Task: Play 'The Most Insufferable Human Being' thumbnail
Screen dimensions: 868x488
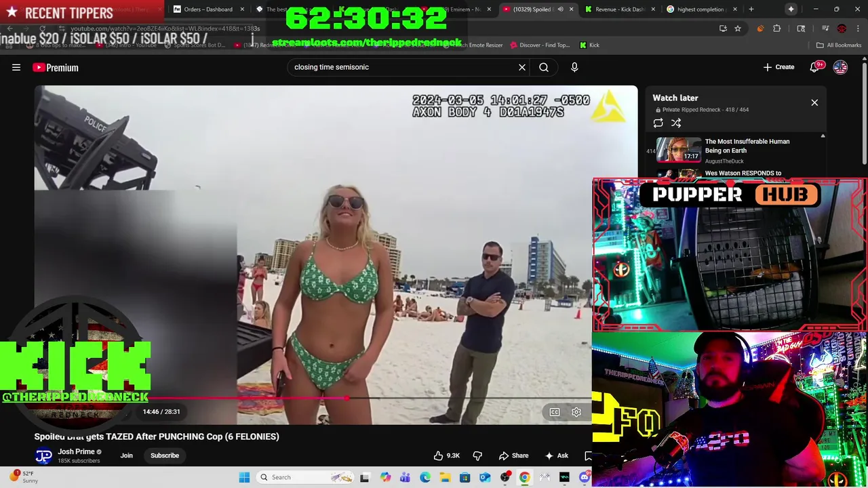Action: pyautogui.click(x=679, y=149)
